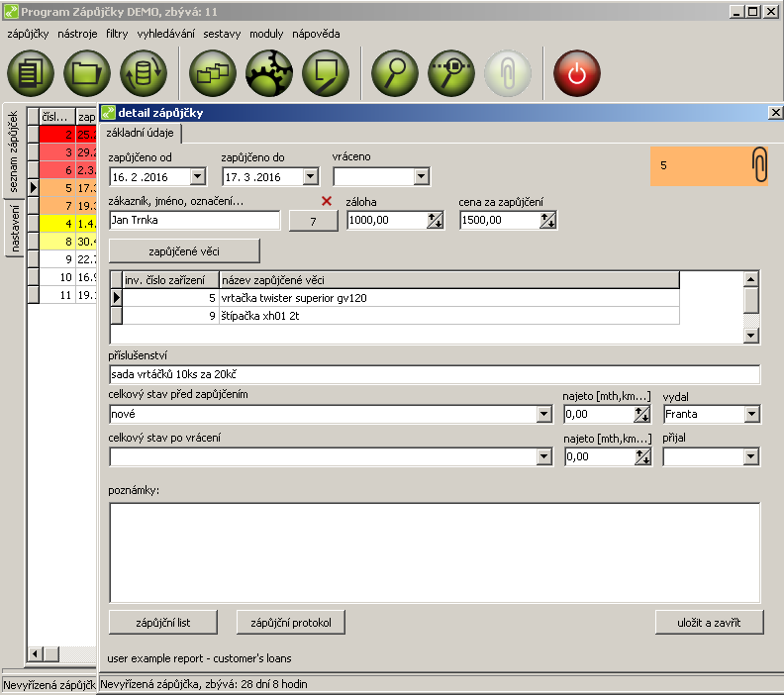This screenshot has height=695, width=784.
Task: Click the greyed paperclip toolbar icon
Action: tap(508, 73)
